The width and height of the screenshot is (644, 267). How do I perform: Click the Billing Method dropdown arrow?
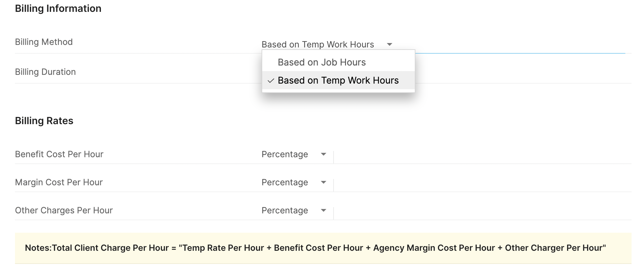click(x=389, y=45)
